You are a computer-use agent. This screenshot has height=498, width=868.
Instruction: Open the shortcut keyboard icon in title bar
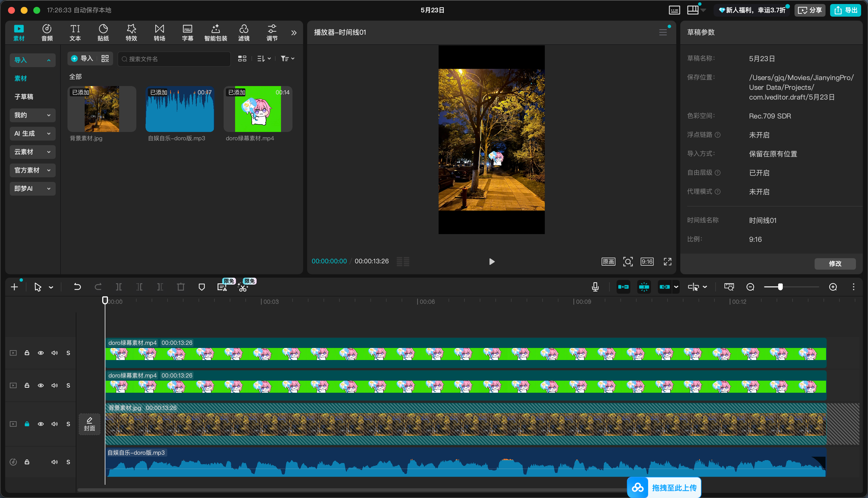674,10
